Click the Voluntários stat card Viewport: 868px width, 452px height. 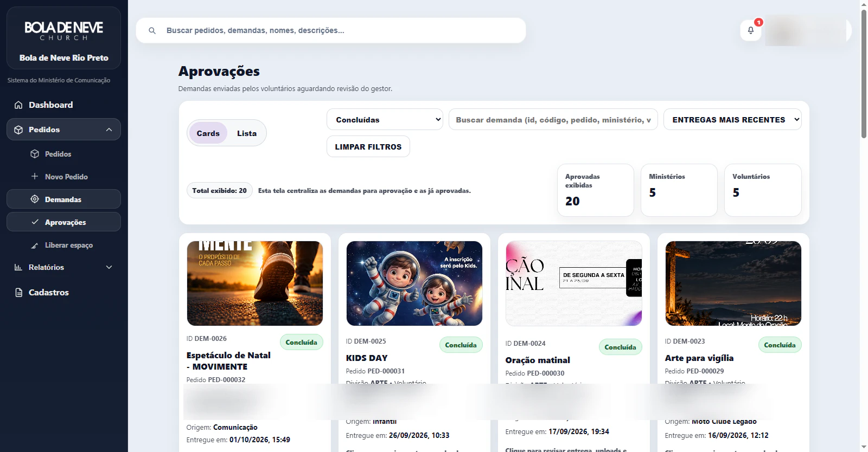click(x=763, y=190)
